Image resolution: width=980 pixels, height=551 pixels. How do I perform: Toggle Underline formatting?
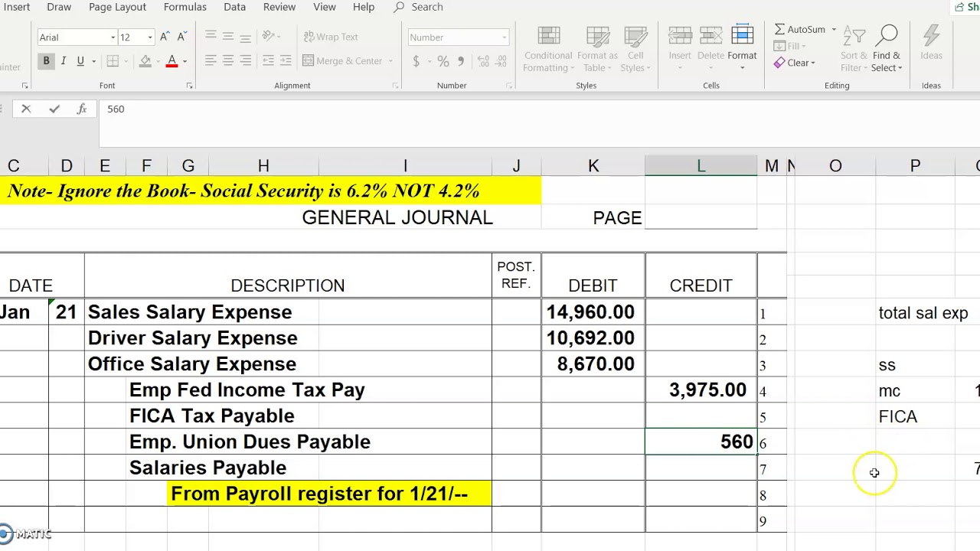[80, 61]
